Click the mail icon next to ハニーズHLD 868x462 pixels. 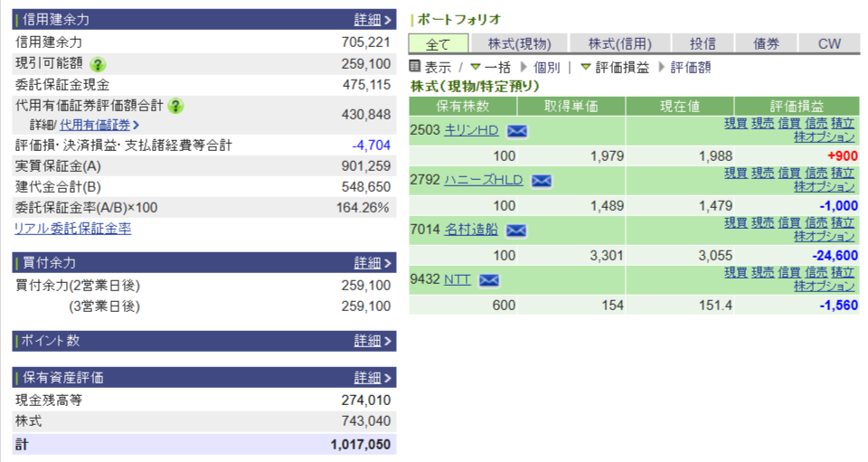(x=542, y=181)
